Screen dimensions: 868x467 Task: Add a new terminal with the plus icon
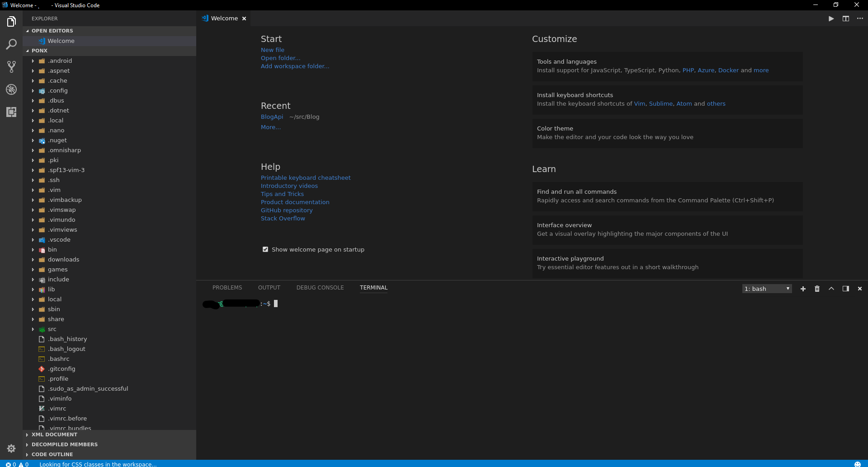[802, 289]
